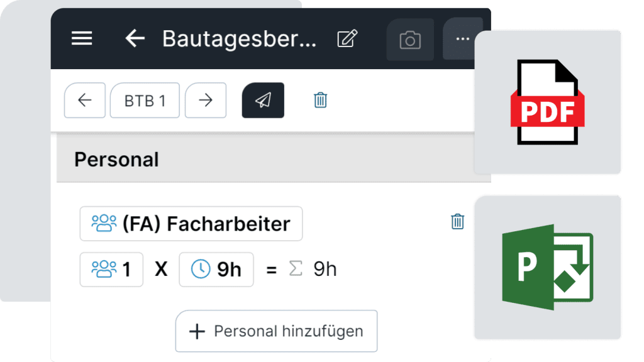Click Personal hinzufügen to add personnel
Image resolution: width=644 pixels, height=362 pixels.
pyautogui.click(x=276, y=331)
